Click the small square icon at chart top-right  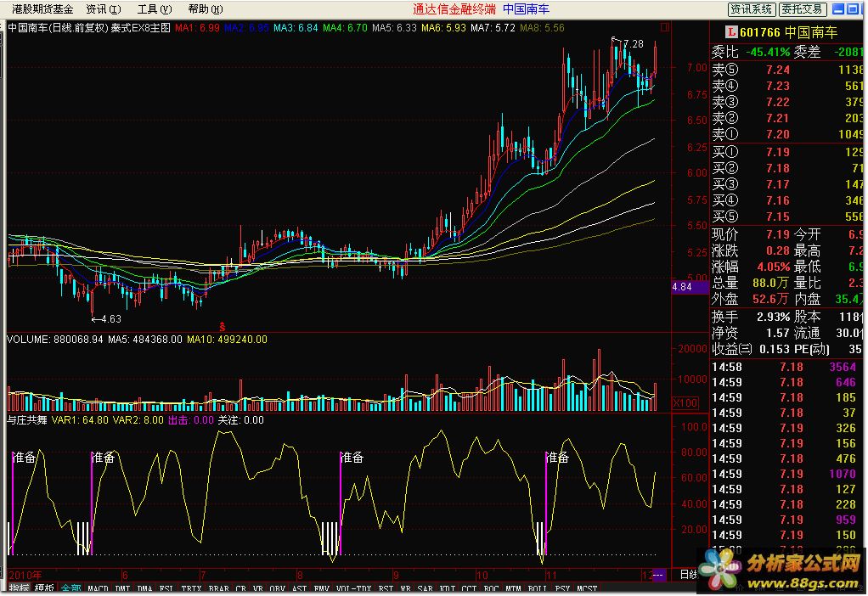pos(665,27)
